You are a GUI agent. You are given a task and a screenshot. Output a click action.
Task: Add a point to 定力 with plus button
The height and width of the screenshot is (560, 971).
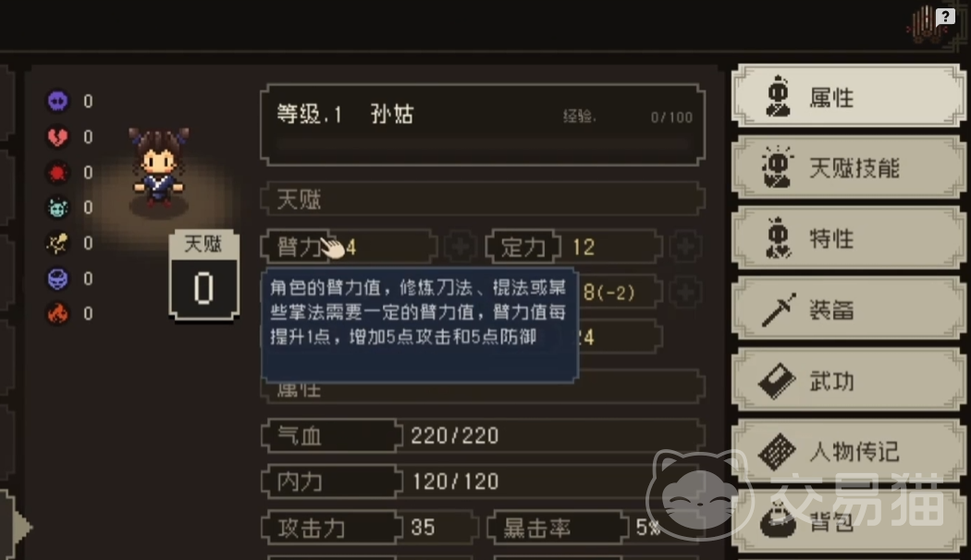685,247
